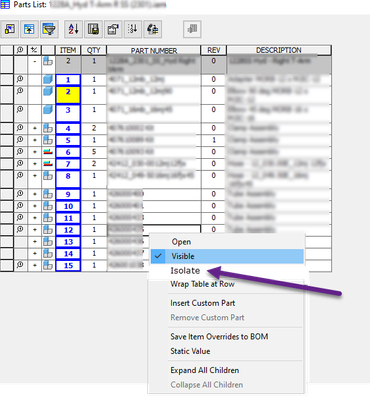Click the Sort A-Z toolbar icon
Screen dimensions: 370x400
(x=73, y=29)
